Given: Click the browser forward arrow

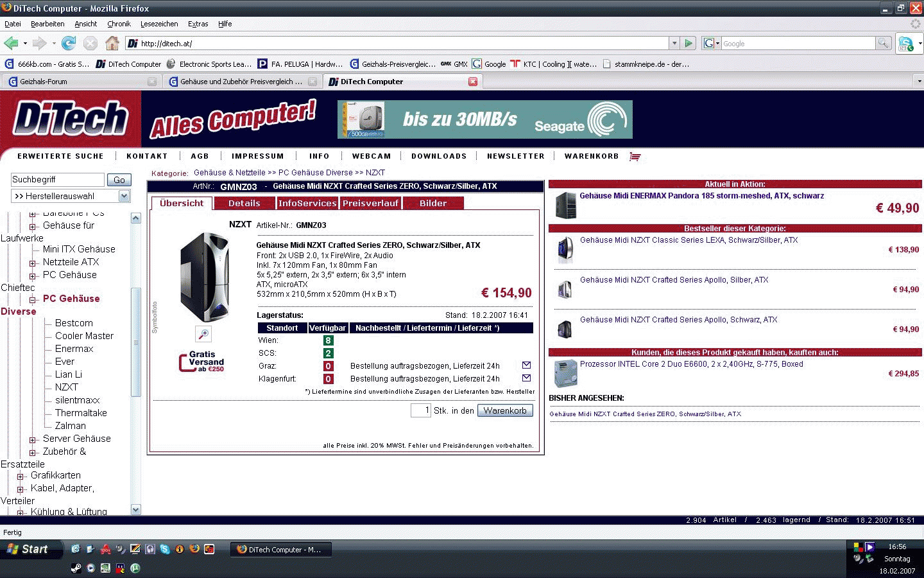Looking at the screenshot, I should tap(40, 43).
